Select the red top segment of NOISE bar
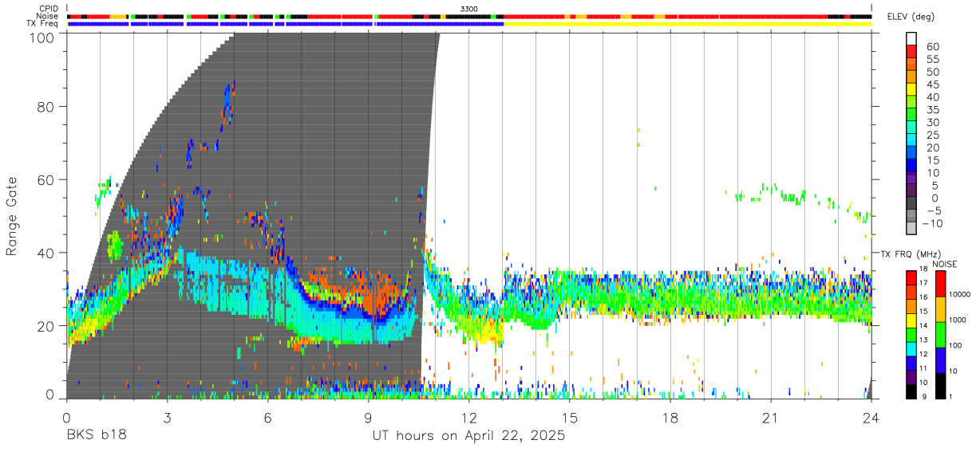Image resolution: width=980 pixels, height=452 pixels. click(x=939, y=285)
